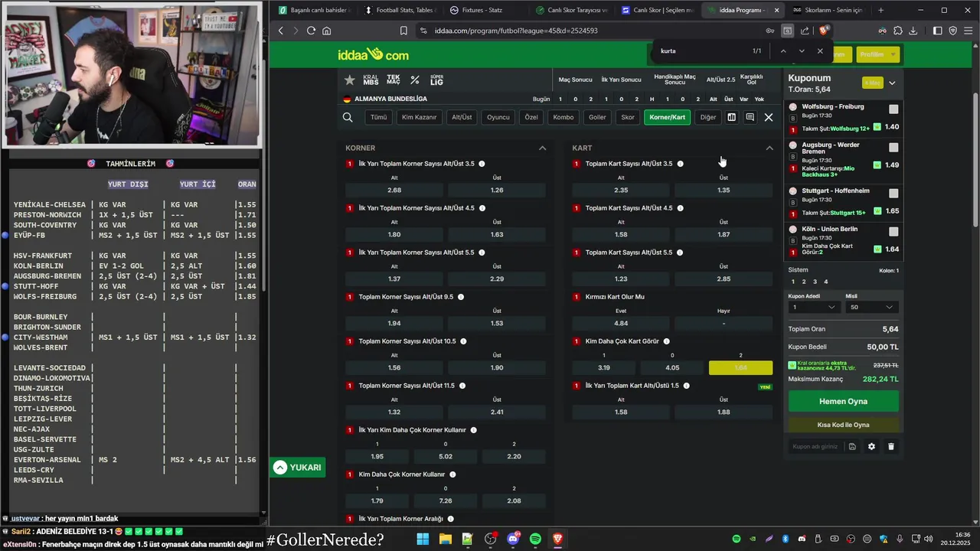Viewport: 980px width, 551px height.
Task: Select system option 4
Action: 825,282
